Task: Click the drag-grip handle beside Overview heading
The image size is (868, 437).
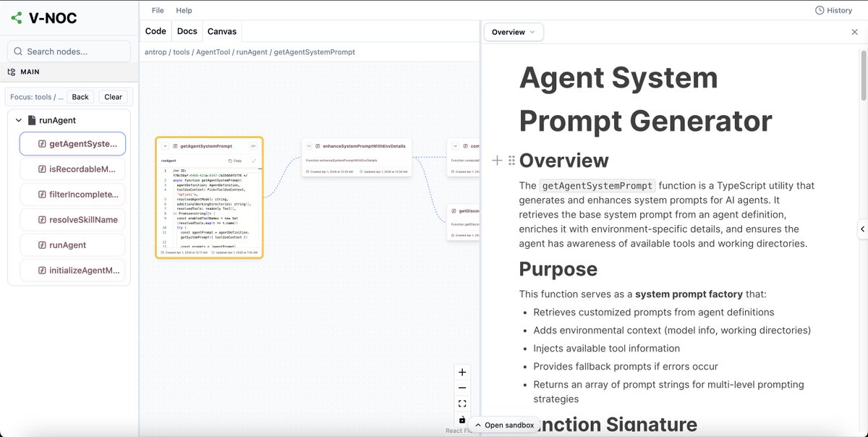Action: 511,160
